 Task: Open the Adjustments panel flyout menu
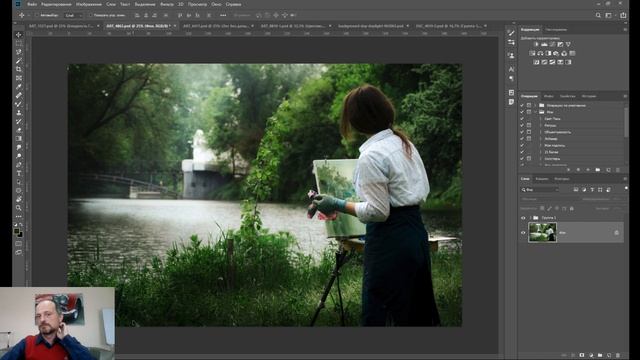625,29
